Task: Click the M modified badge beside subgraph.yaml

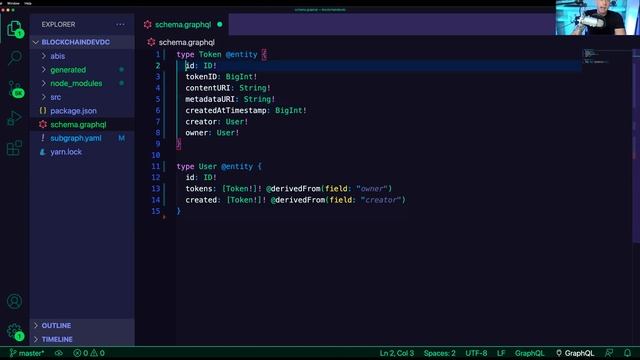Action: pyautogui.click(x=121, y=138)
